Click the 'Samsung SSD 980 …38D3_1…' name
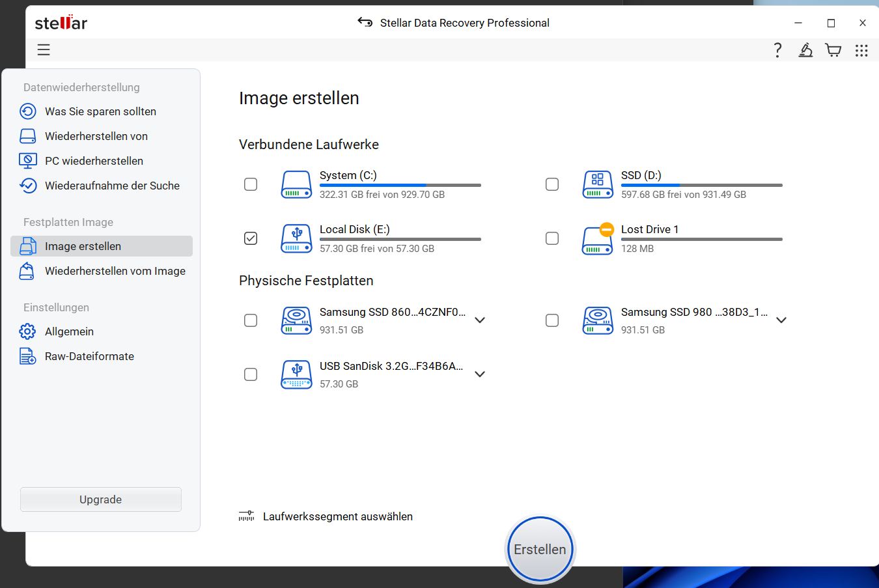The width and height of the screenshot is (879, 588). click(x=694, y=312)
